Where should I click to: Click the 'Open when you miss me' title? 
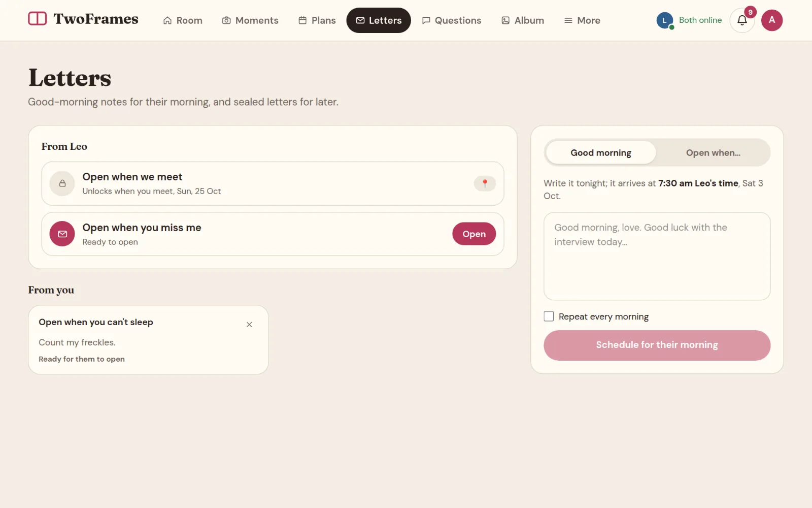142,228
